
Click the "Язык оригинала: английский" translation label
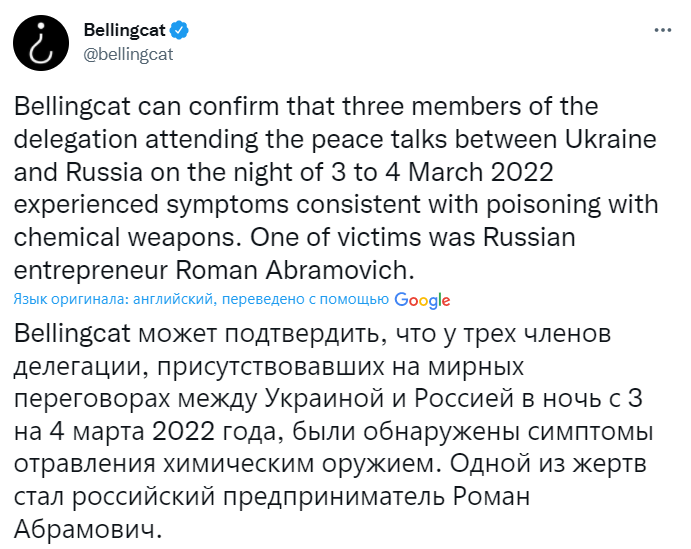click(114, 299)
